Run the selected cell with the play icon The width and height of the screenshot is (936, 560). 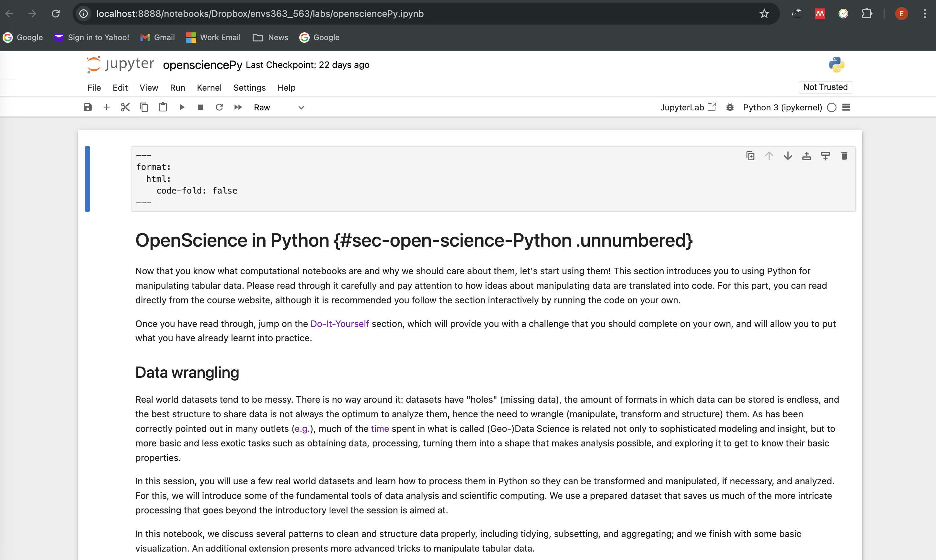182,107
